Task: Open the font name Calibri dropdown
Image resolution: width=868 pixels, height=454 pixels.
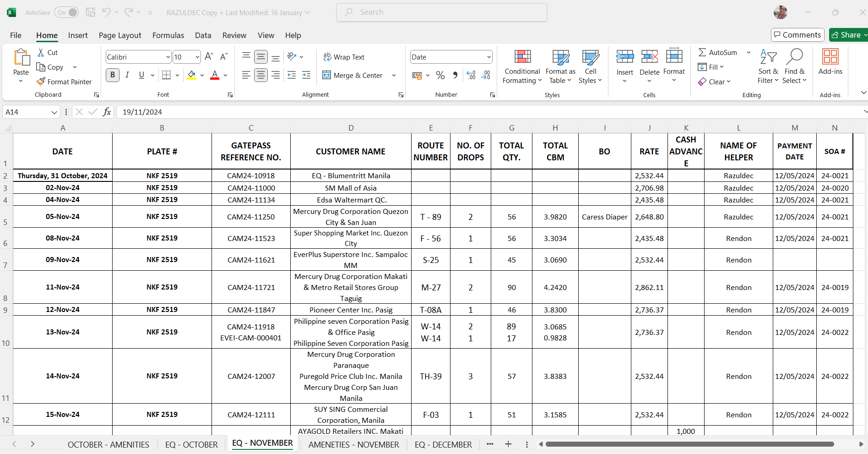Action: 168,57
